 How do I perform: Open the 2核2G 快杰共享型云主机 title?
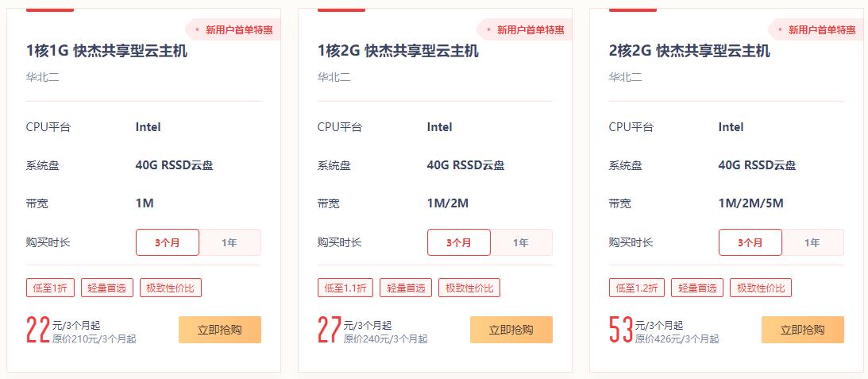689,52
